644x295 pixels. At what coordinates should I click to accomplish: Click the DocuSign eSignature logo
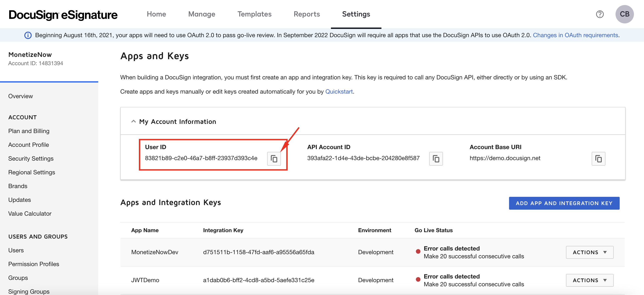click(x=63, y=15)
